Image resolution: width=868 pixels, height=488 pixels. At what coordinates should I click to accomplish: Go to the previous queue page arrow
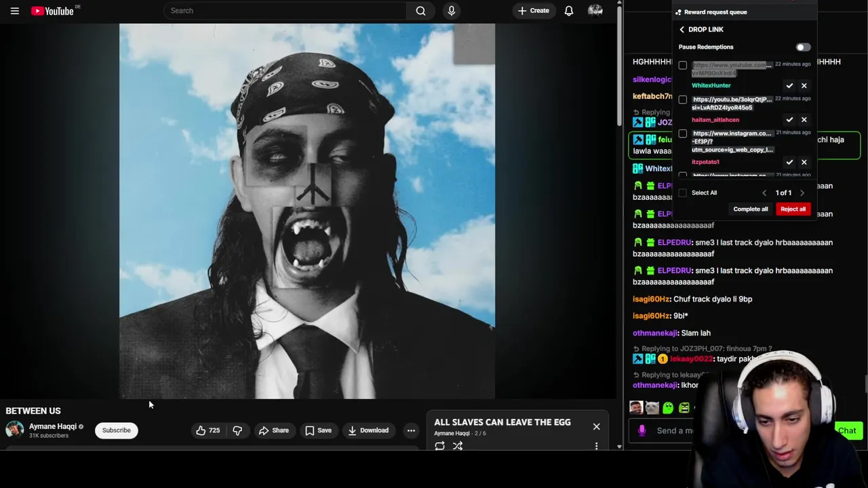(x=764, y=193)
